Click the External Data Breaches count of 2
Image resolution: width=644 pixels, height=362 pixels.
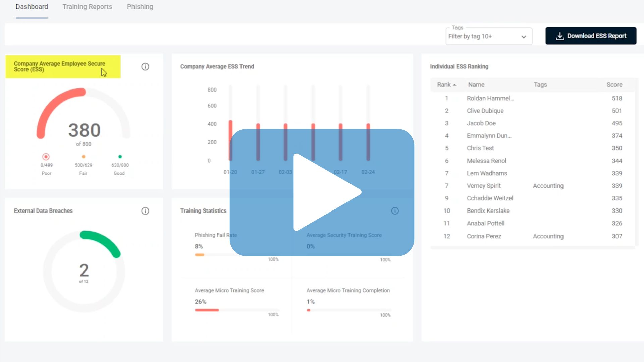pyautogui.click(x=84, y=270)
